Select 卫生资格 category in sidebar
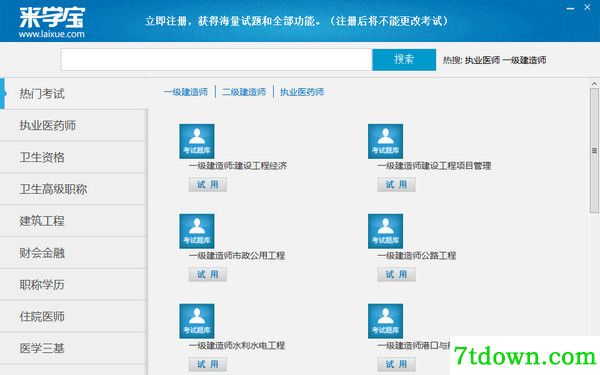Image resolution: width=600 pixels, height=375 pixels. [x=73, y=157]
